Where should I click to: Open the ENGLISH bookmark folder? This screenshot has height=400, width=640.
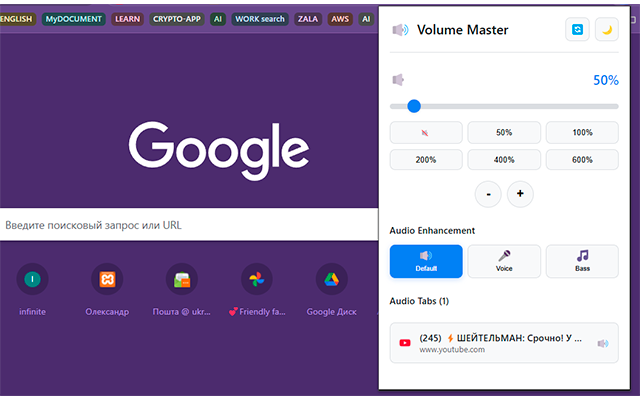[x=16, y=19]
